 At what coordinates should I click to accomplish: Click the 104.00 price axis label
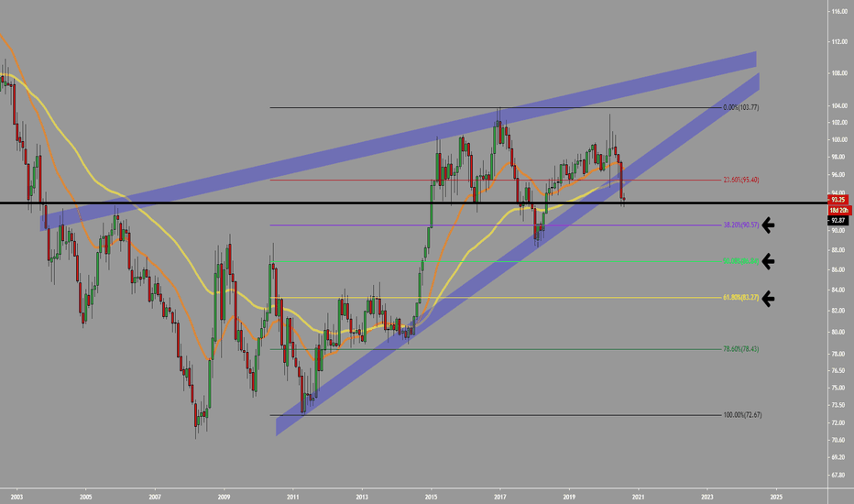839,105
